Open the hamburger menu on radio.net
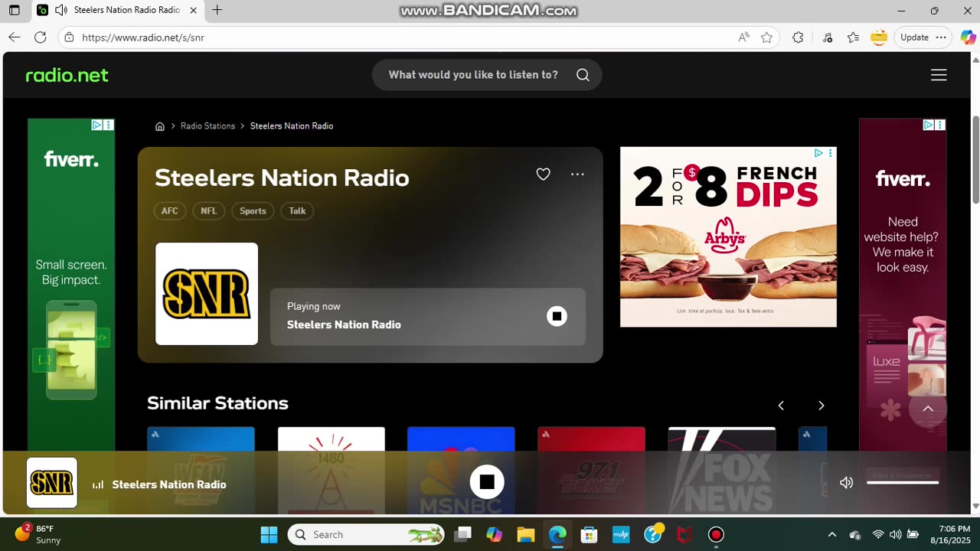The image size is (980, 551). 939,75
